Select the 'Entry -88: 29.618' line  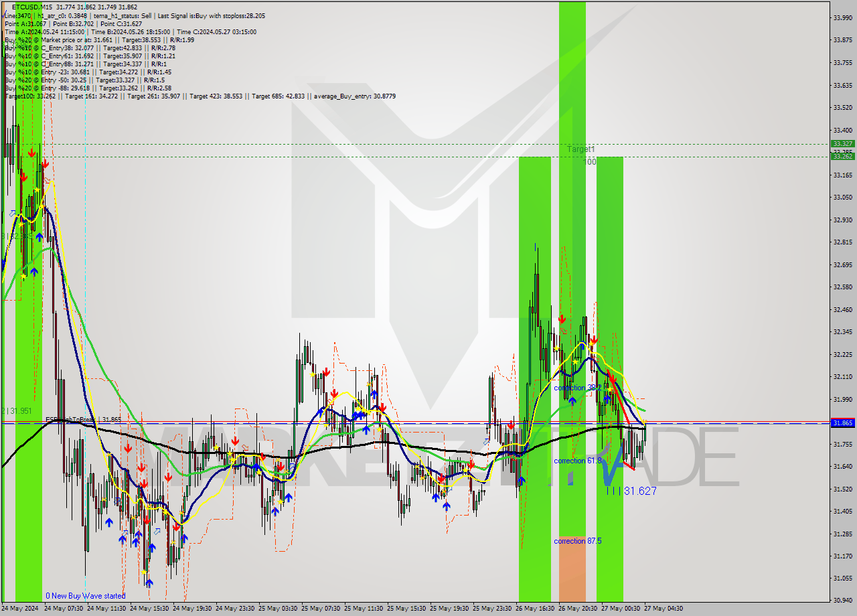click(x=88, y=88)
